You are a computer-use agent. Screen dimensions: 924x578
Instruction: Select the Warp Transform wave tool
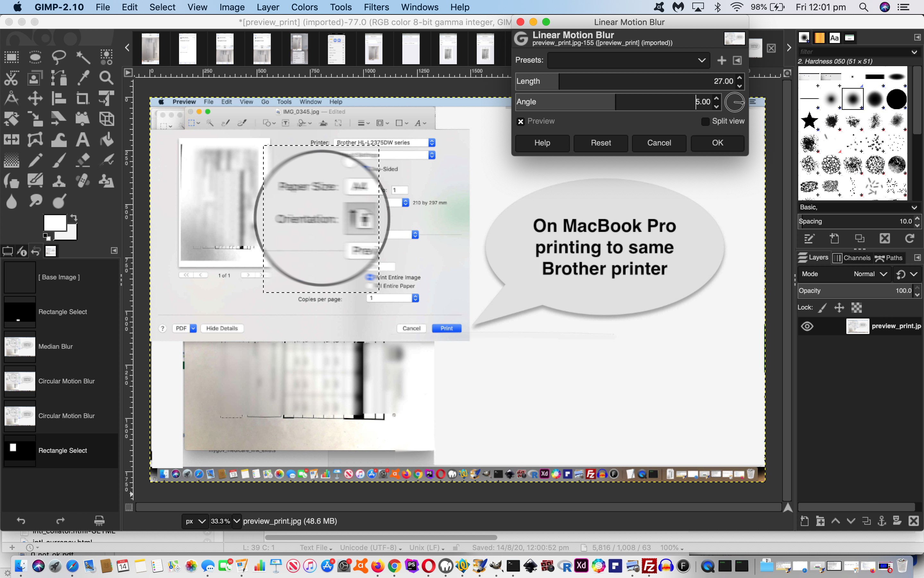click(59, 140)
